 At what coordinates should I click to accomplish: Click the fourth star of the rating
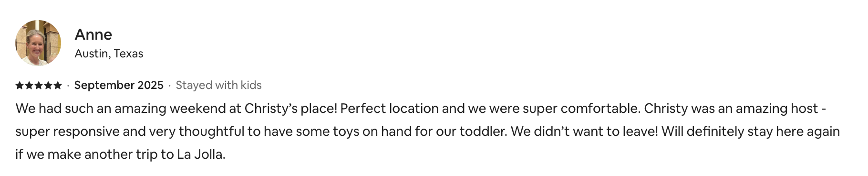[48, 85]
